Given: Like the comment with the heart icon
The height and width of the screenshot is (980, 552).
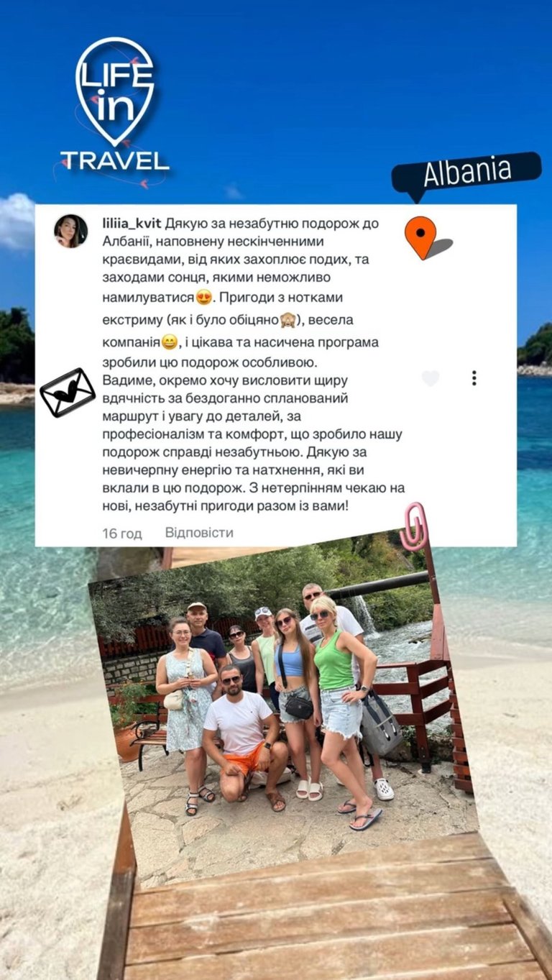Looking at the screenshot, I should click(431, 378).
